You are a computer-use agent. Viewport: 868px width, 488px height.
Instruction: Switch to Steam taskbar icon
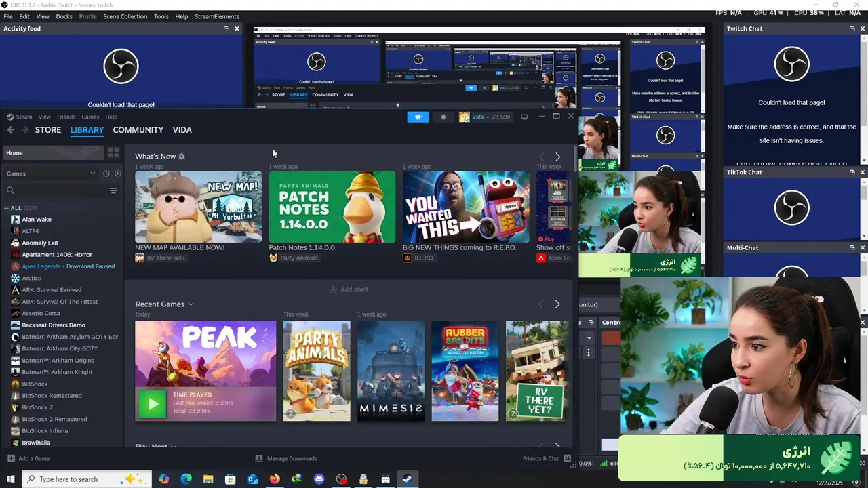tap(407, 479)
